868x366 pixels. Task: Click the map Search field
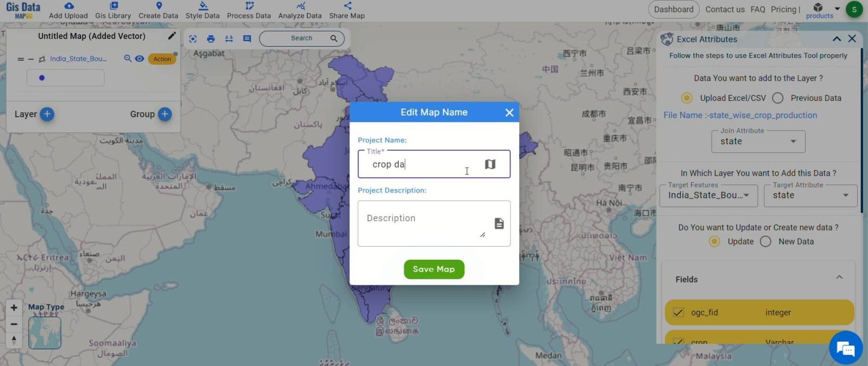tap(302, 38)
